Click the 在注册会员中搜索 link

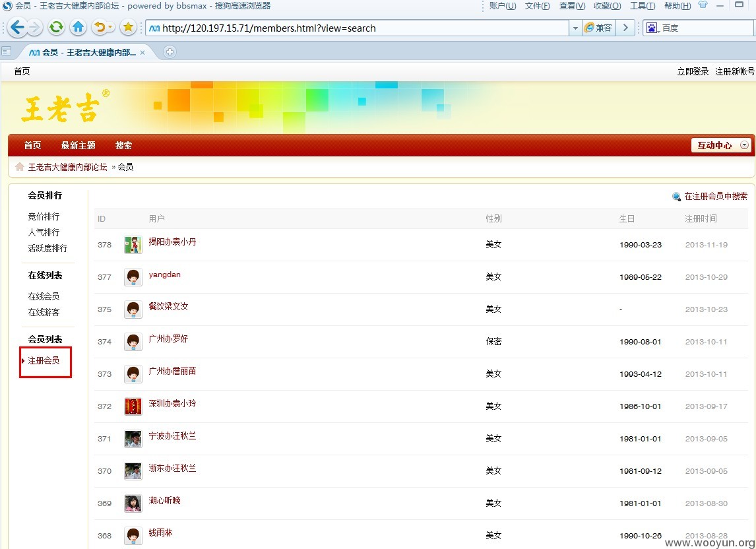click(x=716, y=197)
